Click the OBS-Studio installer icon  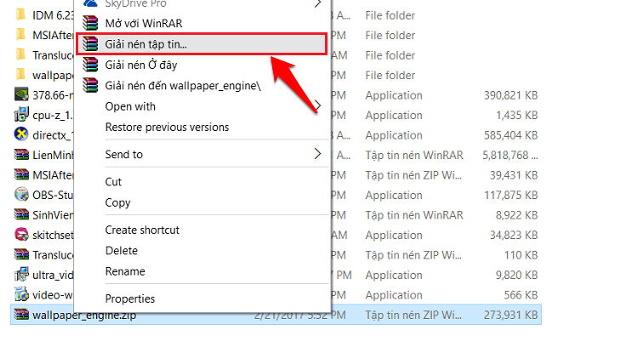pyautogui.click(x=21, y=195)
